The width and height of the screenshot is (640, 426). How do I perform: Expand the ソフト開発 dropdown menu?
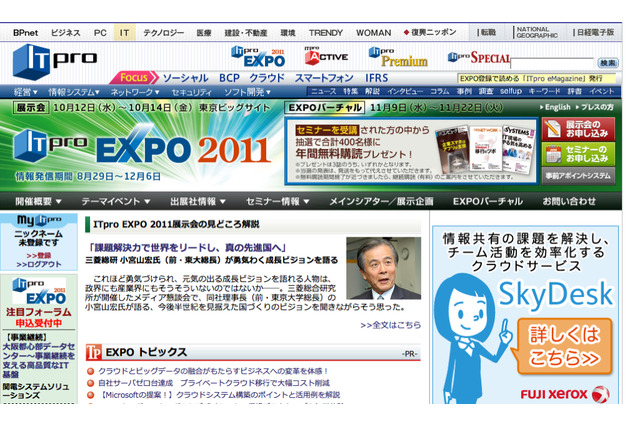[x=248, y=92]
